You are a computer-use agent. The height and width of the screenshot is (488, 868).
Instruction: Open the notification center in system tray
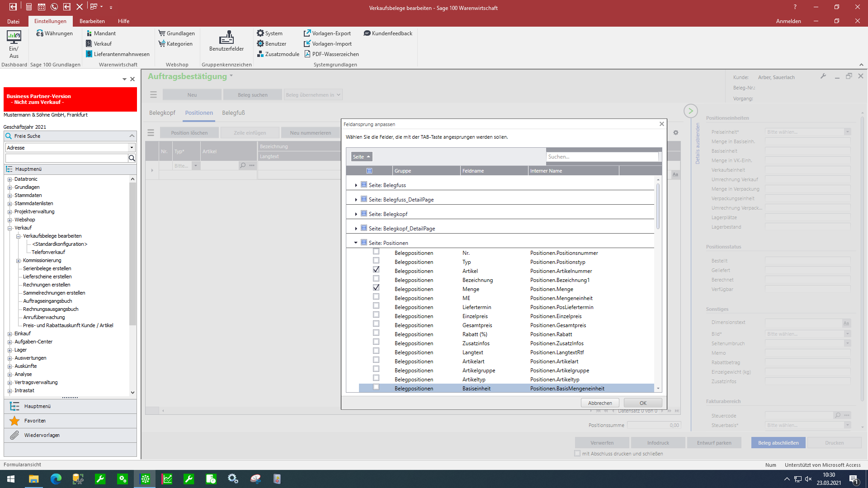(x=854, y=479)
